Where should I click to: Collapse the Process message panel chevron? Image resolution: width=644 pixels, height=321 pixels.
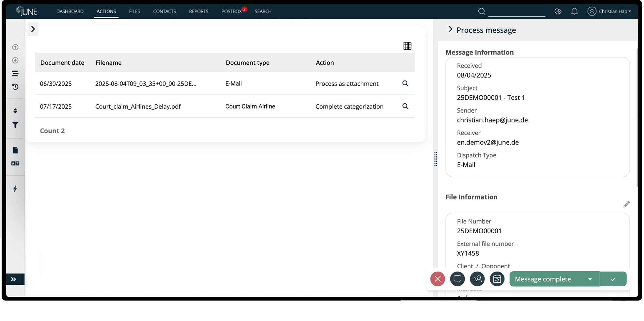pos(450,29)
